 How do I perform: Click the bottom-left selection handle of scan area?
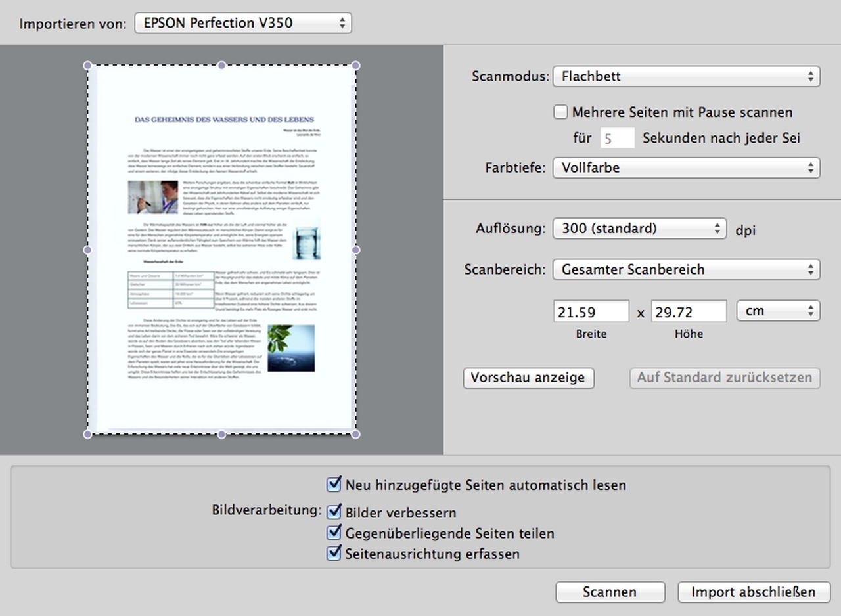click(x=87, y=434)
